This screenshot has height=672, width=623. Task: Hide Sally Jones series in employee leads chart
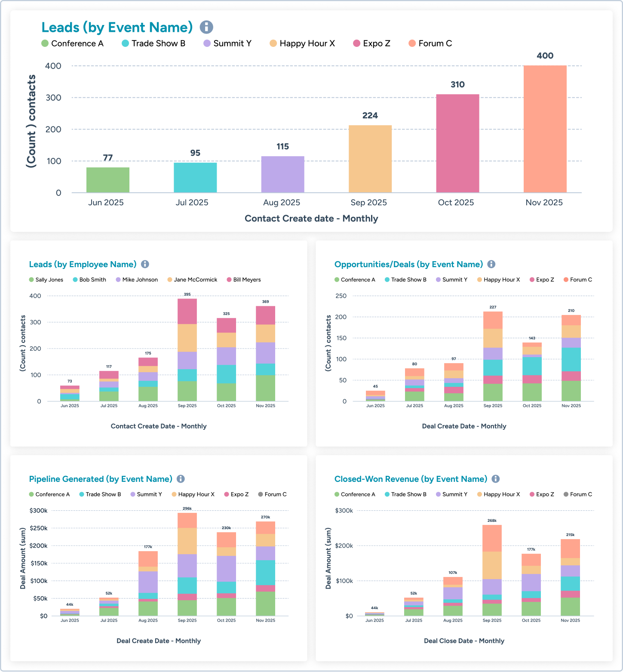coord(31,280)
